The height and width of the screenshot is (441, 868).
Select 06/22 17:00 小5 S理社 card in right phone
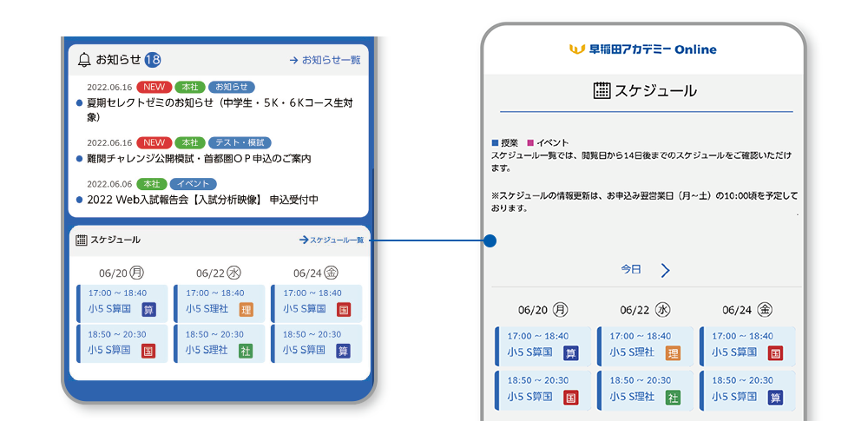point(646,346)
